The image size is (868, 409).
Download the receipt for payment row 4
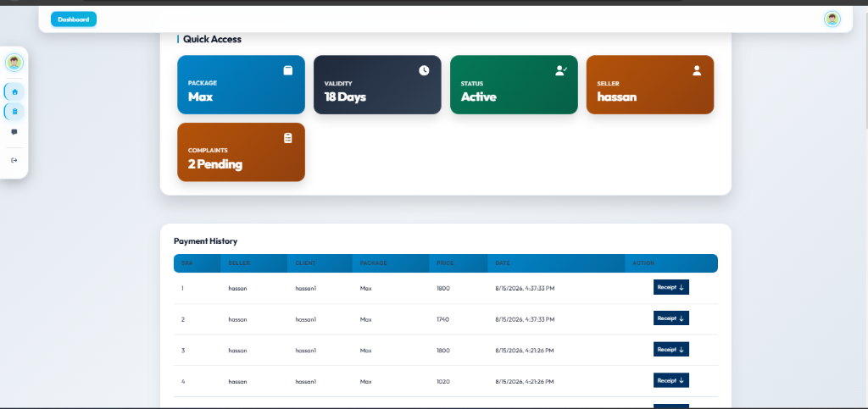click(x=671, y=380)
